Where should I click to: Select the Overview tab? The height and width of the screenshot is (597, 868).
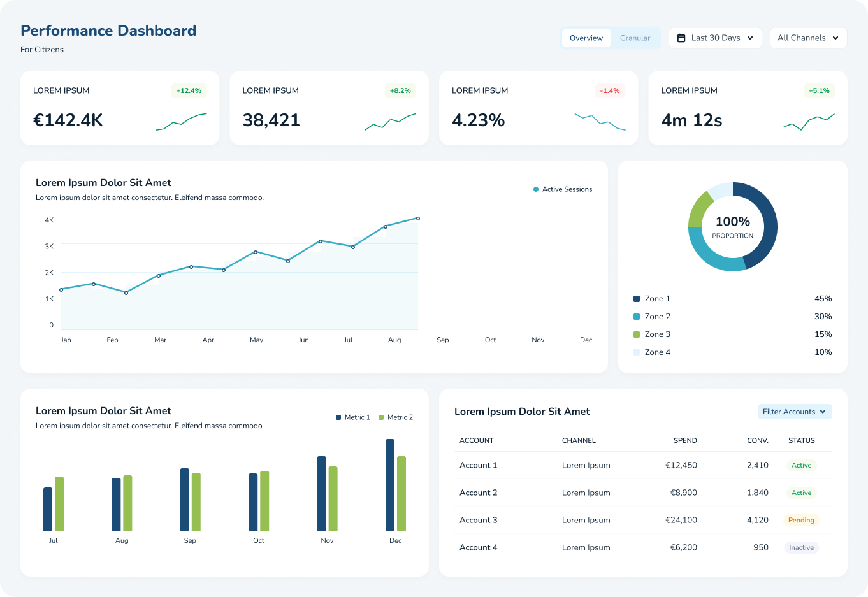click(586, 38)
